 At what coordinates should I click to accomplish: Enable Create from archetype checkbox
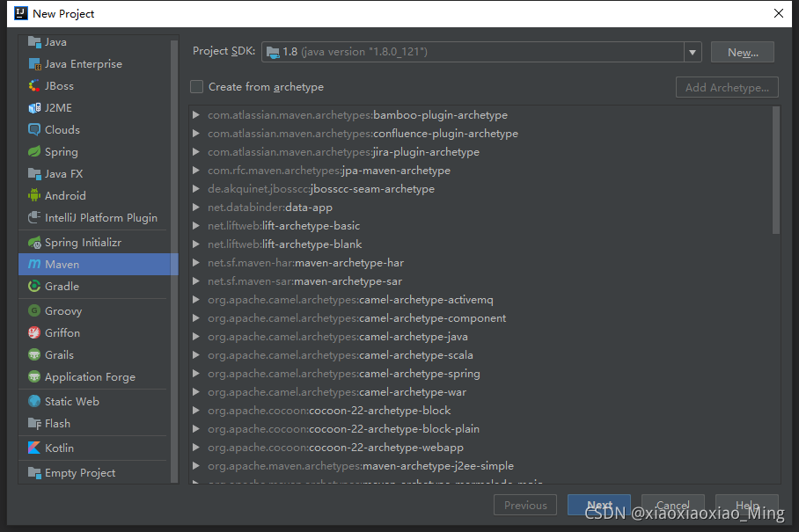tap(197, 87)
